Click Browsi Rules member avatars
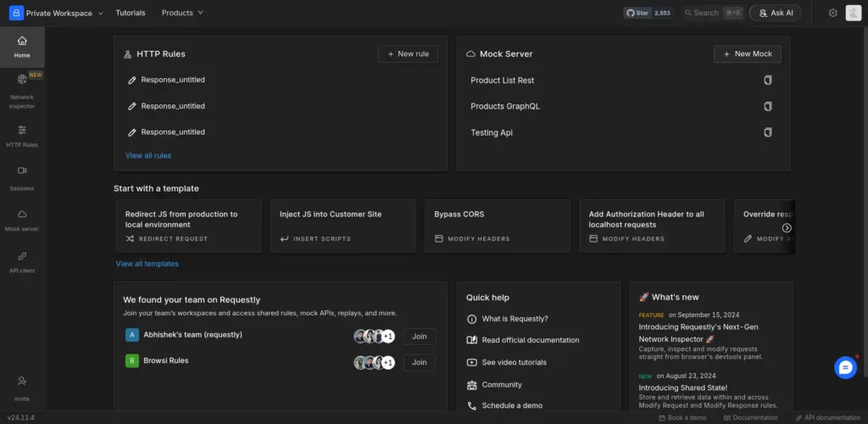 (x=374, y=363)
